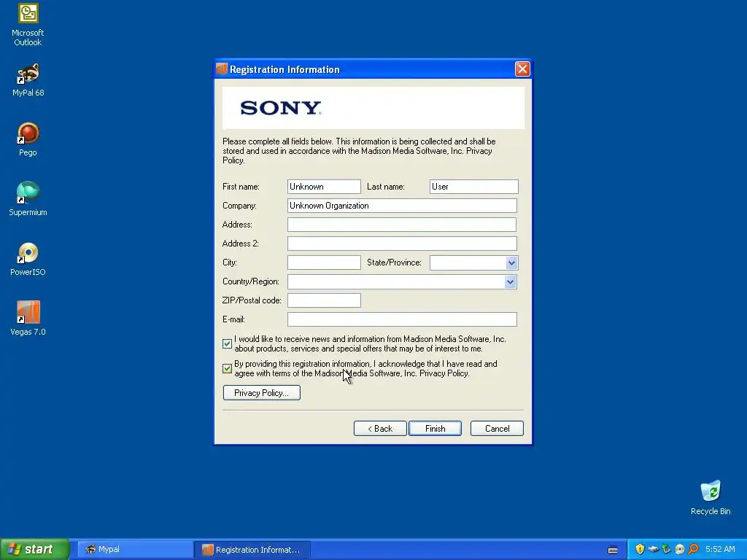
Task: Open the Microsoft Outlook desktop icon
Action: (x=28, y=25)
